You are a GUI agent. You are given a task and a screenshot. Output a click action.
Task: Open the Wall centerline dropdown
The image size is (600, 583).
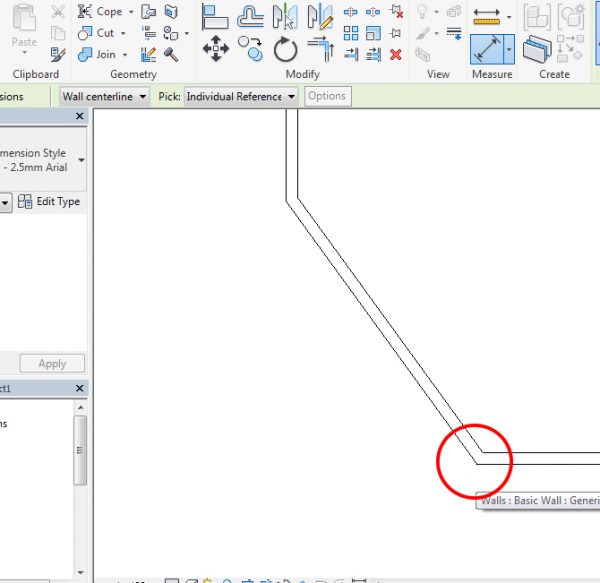click(x=104, y=96)
